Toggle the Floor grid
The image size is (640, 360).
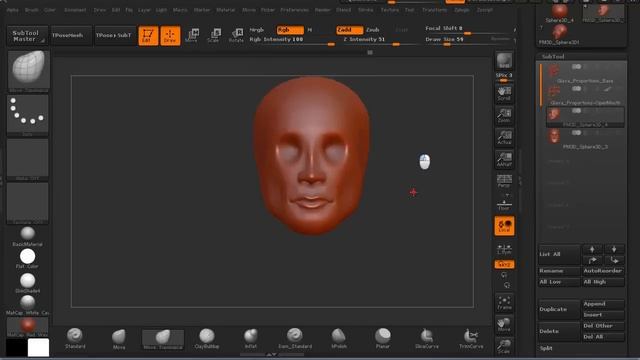(x=504, y=203)
